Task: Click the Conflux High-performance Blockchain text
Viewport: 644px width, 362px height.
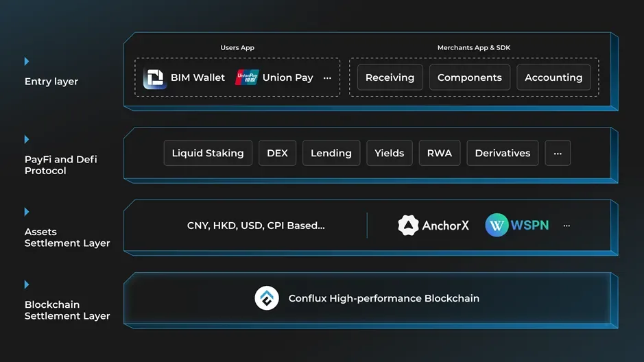Action: coord(384,298)
